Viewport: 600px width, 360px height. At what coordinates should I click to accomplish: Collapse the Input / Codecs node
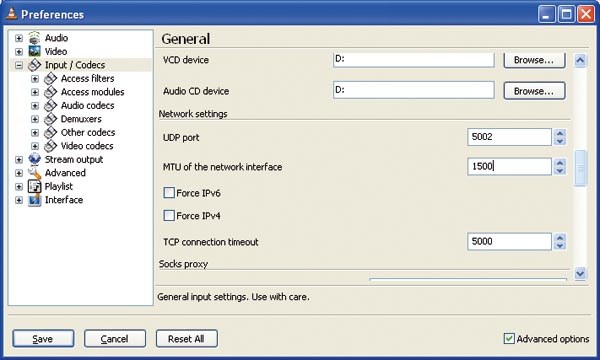[19, 65]
